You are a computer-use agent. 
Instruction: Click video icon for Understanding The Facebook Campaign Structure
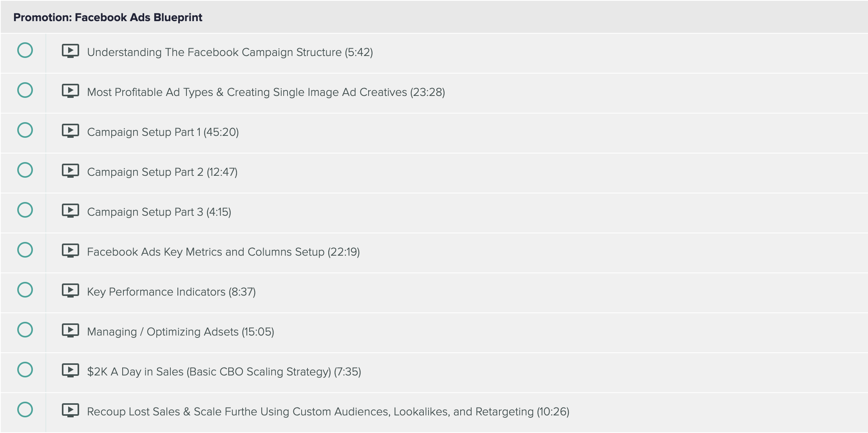pyautogui.click(x=71, y=51)
